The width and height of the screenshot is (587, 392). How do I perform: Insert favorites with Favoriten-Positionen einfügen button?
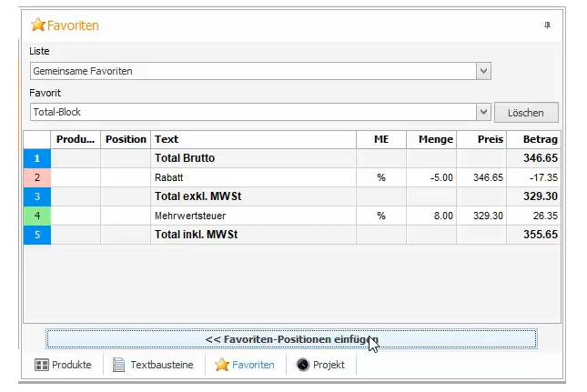pyautogui.click(x=291, y=339)
